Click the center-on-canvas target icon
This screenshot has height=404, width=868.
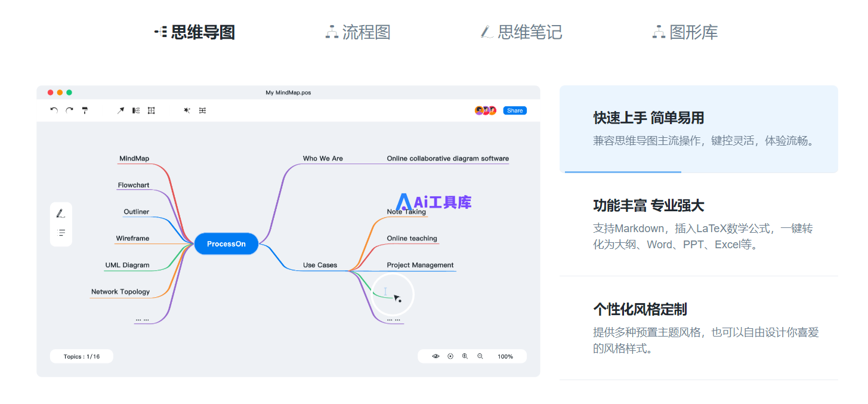[450, 356]
